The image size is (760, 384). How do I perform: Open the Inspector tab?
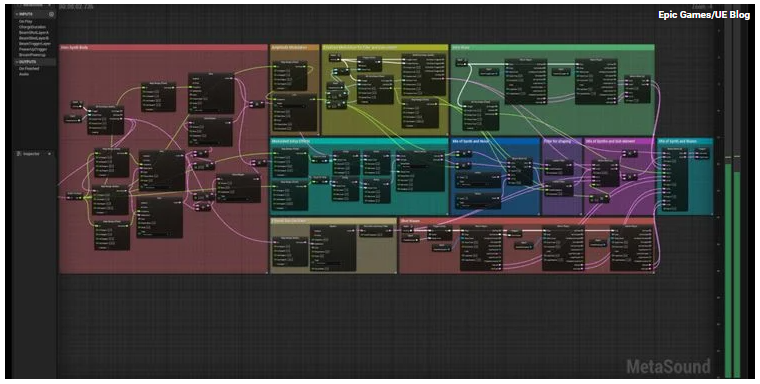click(31, 154)
